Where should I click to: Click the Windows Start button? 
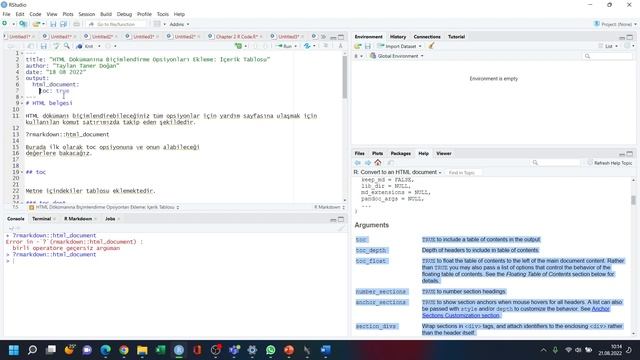click(x=14, y=350)
